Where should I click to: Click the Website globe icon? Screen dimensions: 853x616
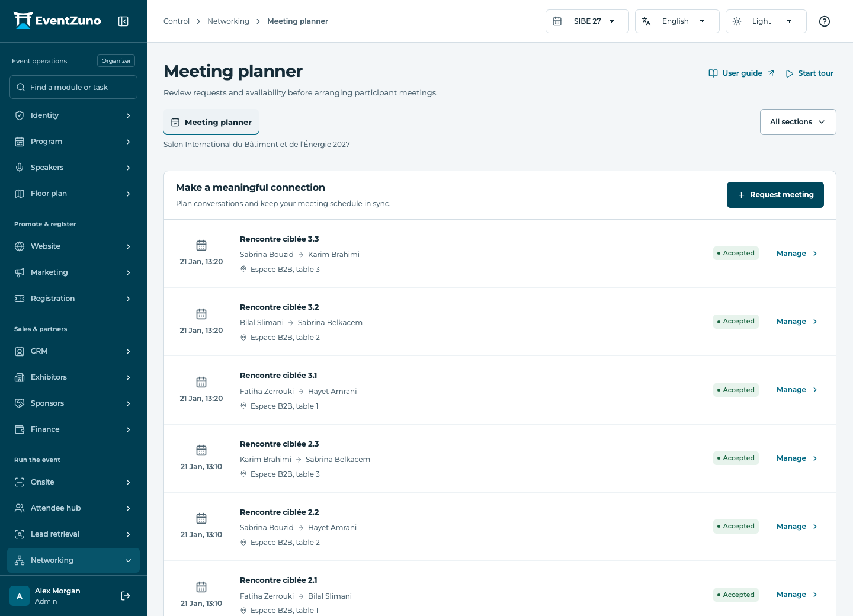click(20, 246)
